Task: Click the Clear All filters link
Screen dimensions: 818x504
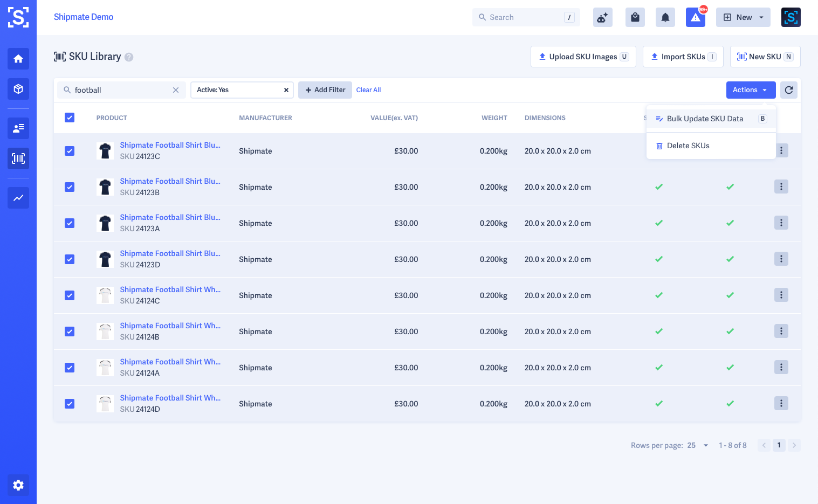Action: (x=368, y=90)
